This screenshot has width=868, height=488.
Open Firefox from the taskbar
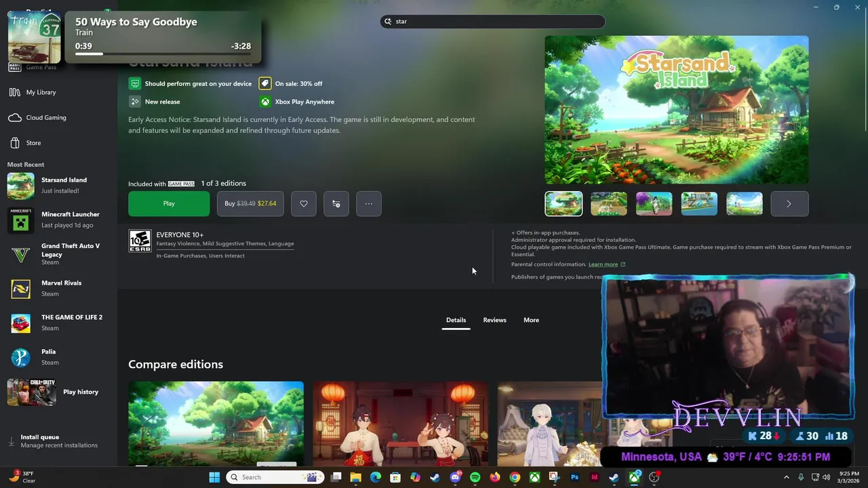click(x=495, y=477)
